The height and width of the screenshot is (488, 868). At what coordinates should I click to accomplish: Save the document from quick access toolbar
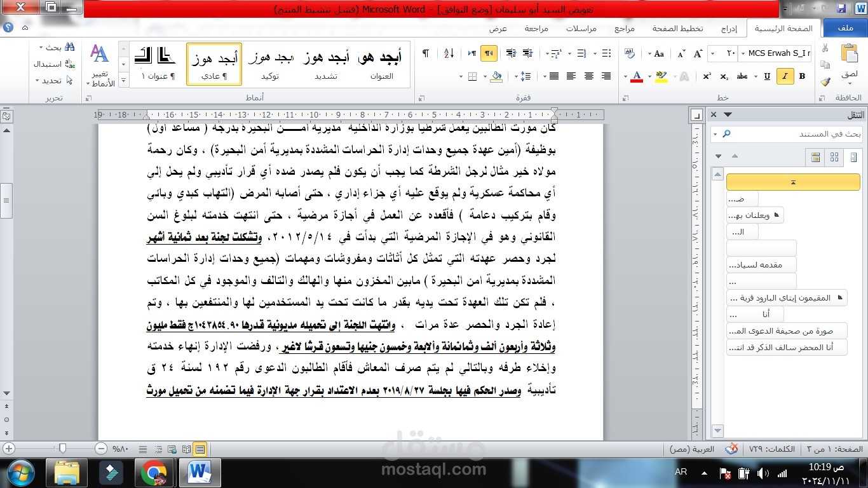click(842, 9)
